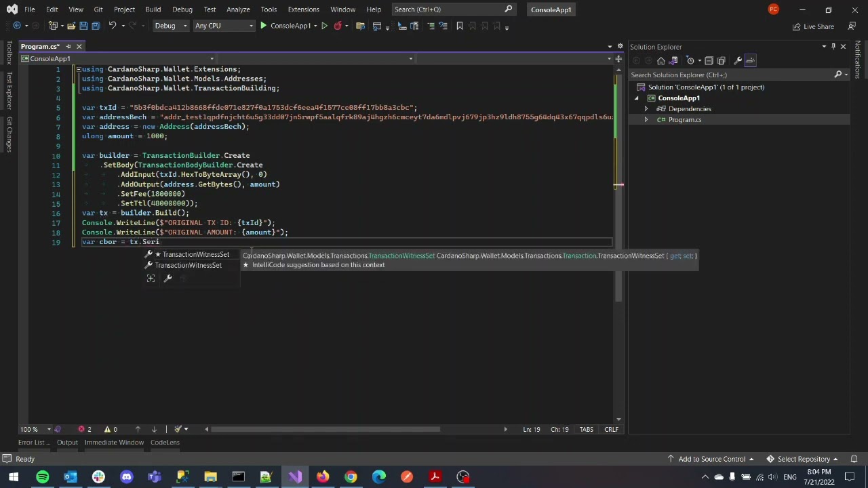
Task: Click the Hot Reload flame icon
Action: click(338, 26)
